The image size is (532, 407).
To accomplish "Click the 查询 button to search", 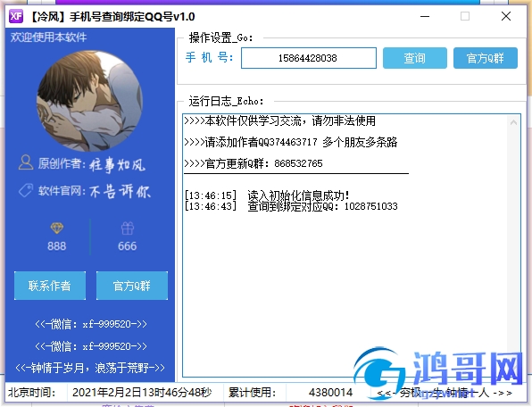I will 414,58.
